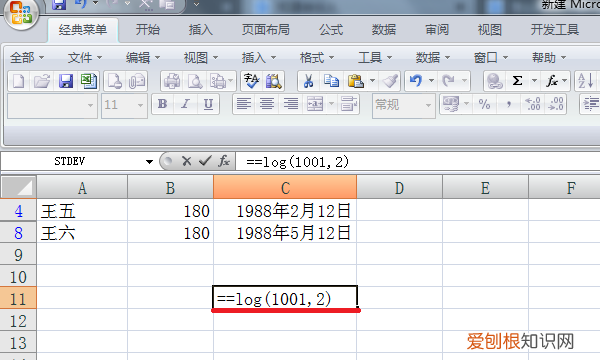Open the research books icon

click(274, 81)
